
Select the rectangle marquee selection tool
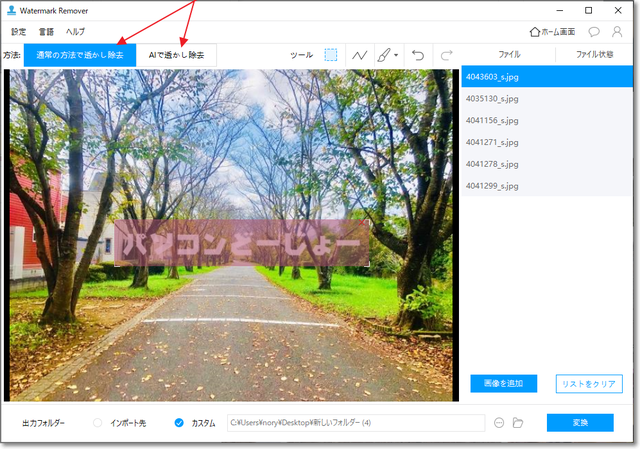(331, 56)
